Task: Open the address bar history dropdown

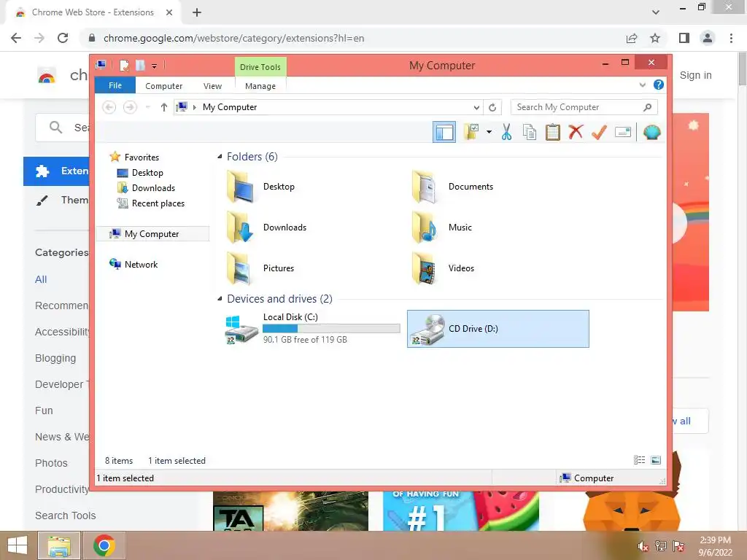Action: tap(476, 107)
